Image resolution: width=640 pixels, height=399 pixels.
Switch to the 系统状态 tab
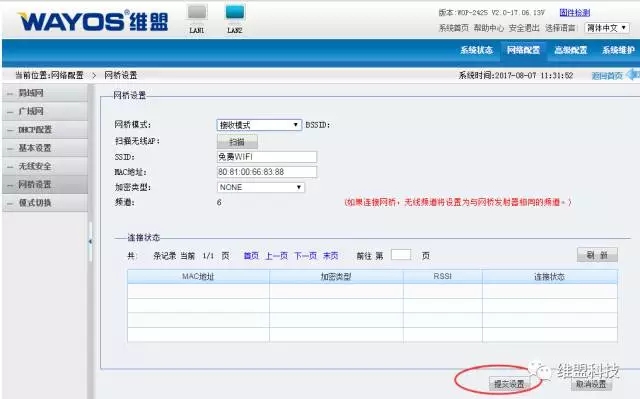(476, 50)
